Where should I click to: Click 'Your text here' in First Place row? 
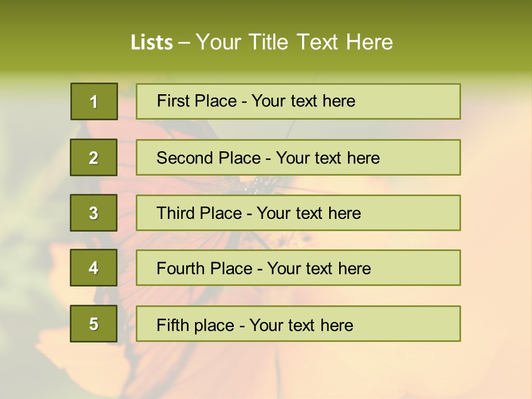pyautogui.click(x=304, y=101)
